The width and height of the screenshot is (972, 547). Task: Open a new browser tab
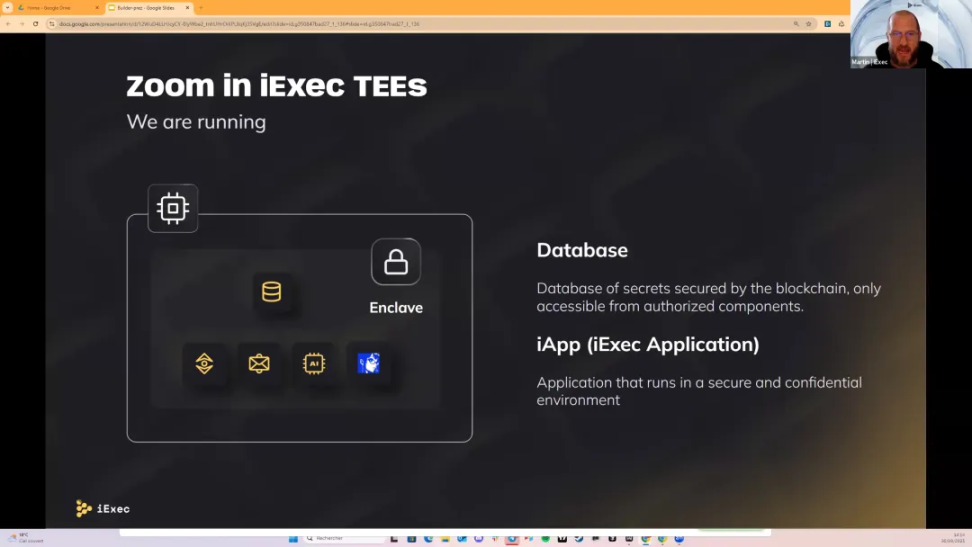(200, 7)
